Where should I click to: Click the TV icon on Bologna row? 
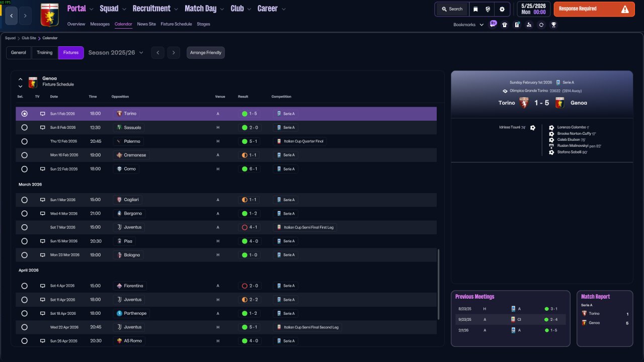43,255
